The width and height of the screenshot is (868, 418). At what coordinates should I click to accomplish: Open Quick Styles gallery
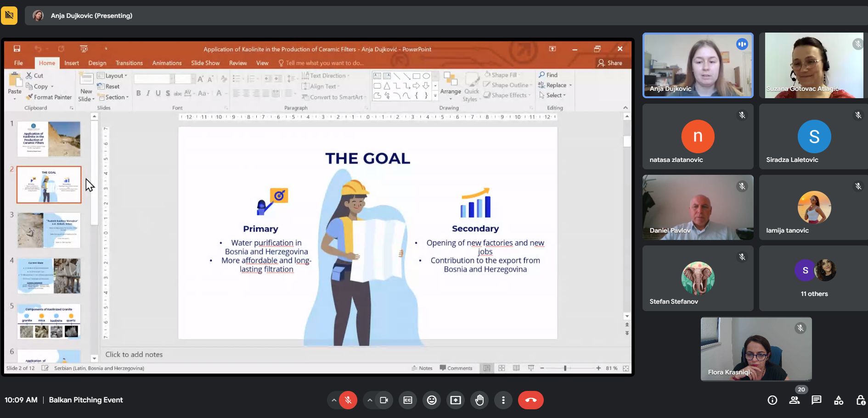(x=471, y=86)
